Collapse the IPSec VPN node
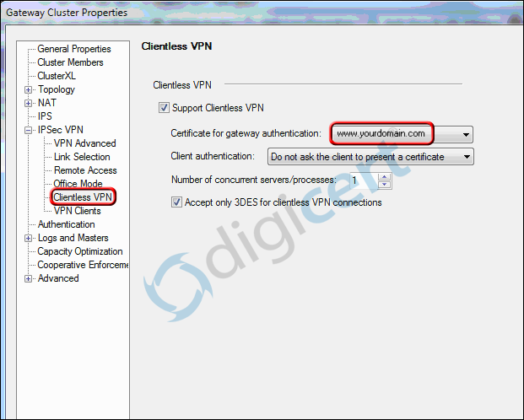The width and height of the screenshot is (524, 420). (x=29, y=131)
